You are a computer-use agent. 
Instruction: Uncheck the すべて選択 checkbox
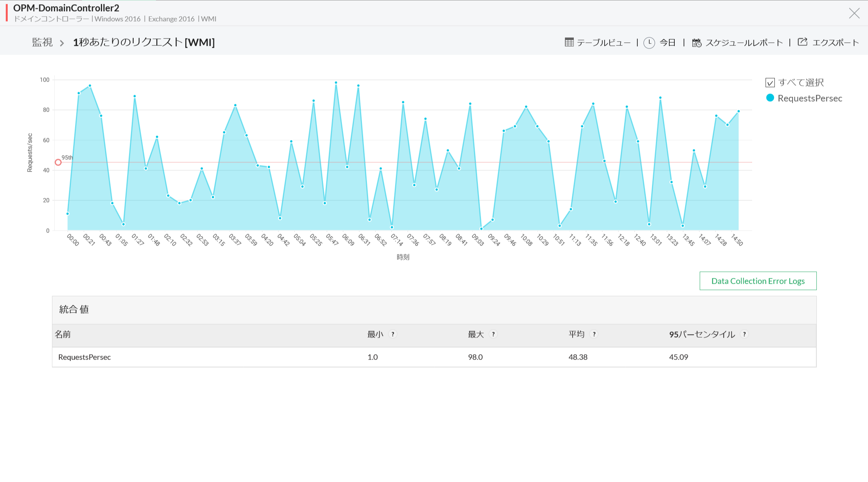pyautogui.click(x=770, y=83)
